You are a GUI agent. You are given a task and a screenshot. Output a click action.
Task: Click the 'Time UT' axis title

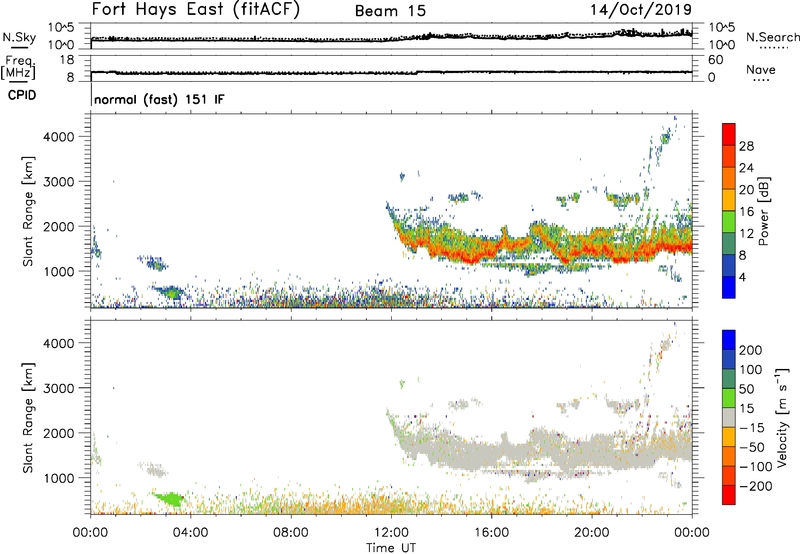pos(391,547)
